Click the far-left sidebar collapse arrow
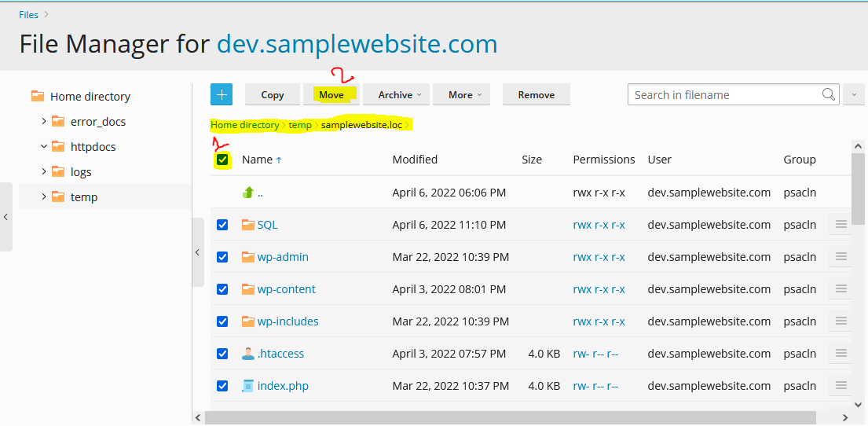The width and height of the screenshot is (868, 426). point(5,217)
